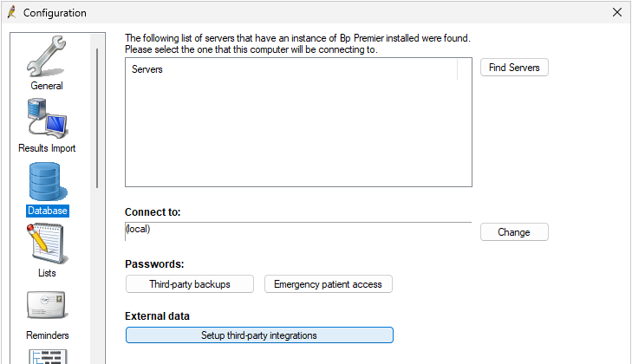The width and height of the screenshot is (632, 364).
Task: Click the sidebar vertical scrollbar
Action: (x=97, y=117)
